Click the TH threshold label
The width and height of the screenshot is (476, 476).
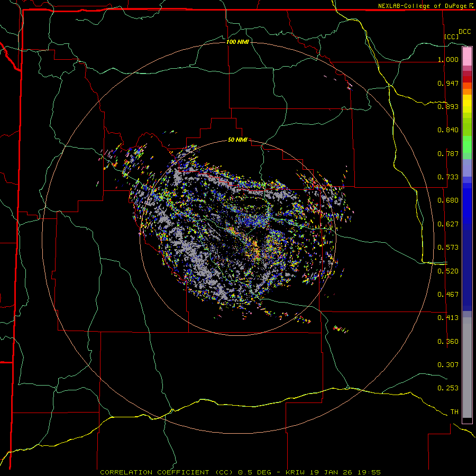pos(454,412)
